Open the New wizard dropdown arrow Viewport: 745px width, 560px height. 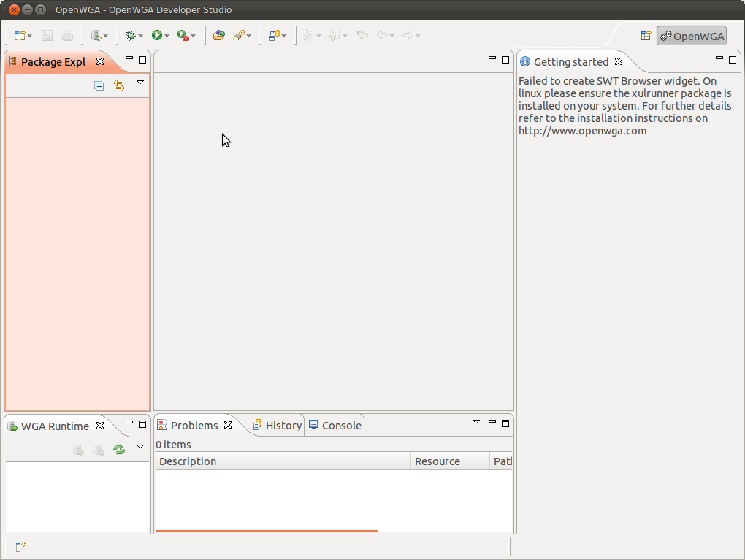[x=29, y=36]
